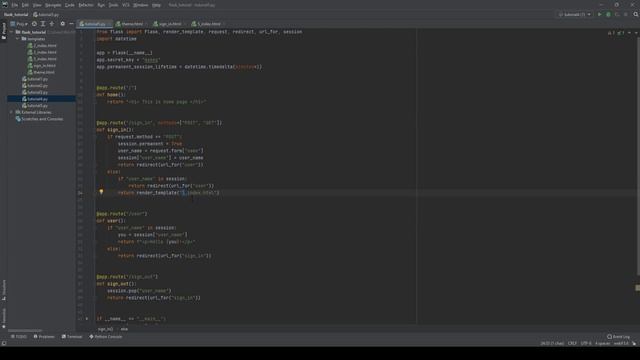640x360 pixels.
Task: Switch to the theme.html editor tab
Action: click(131, 24)
